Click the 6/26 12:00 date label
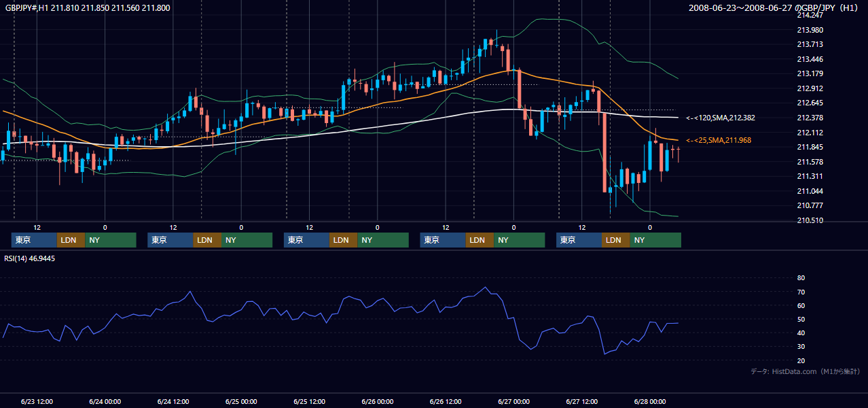 coord(446,401)
